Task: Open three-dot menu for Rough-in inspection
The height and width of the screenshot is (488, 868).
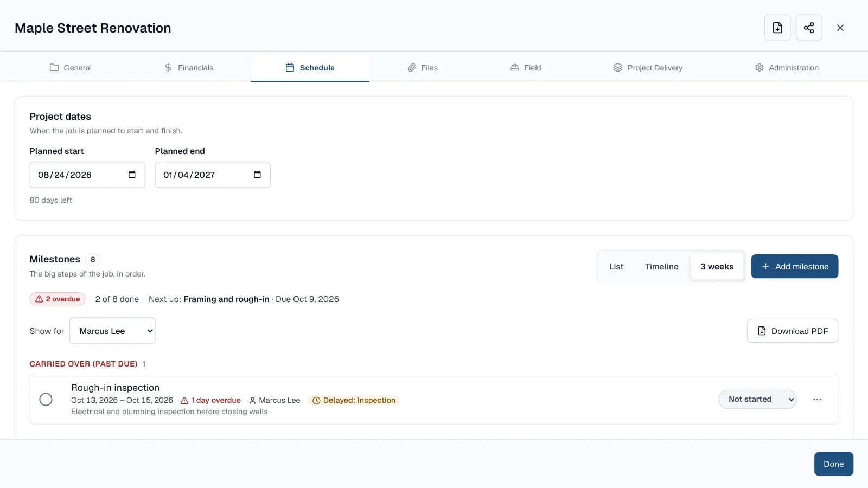Action: [x=818, y=400]
